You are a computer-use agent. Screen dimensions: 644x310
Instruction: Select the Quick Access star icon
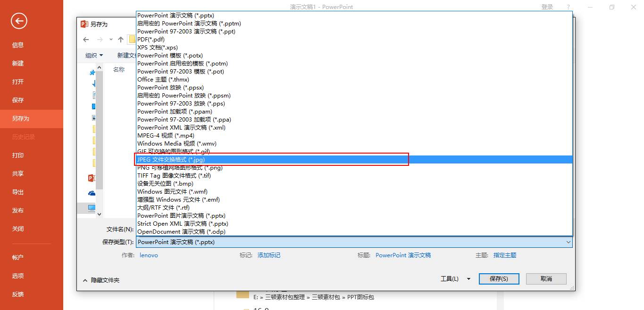pyautogui.click(x=92, y=72)
